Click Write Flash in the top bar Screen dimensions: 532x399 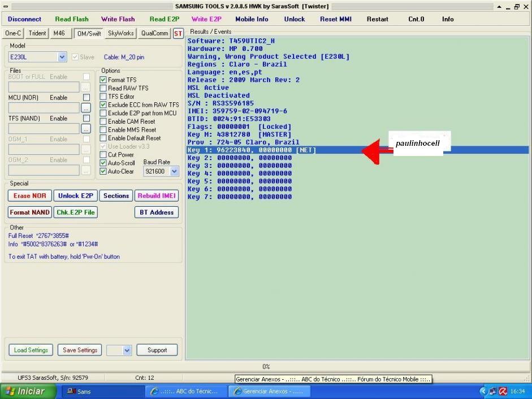tap(118, 19)
